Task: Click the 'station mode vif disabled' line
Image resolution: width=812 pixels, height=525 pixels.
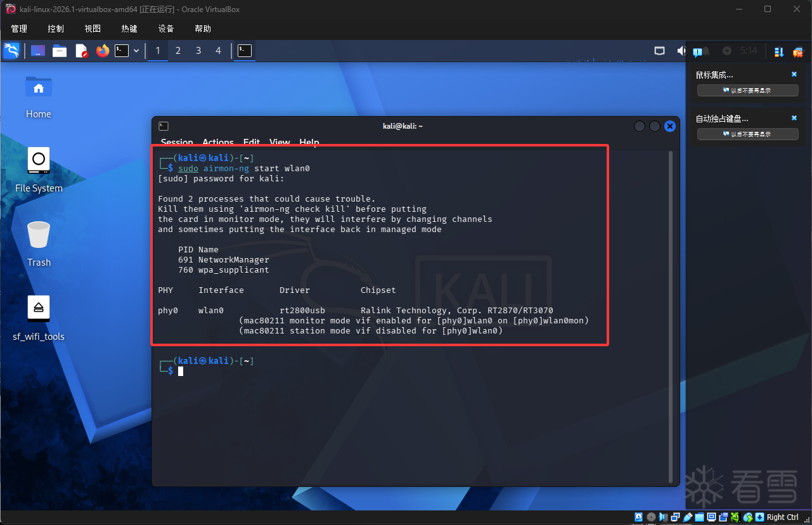Action: [371, 331]
